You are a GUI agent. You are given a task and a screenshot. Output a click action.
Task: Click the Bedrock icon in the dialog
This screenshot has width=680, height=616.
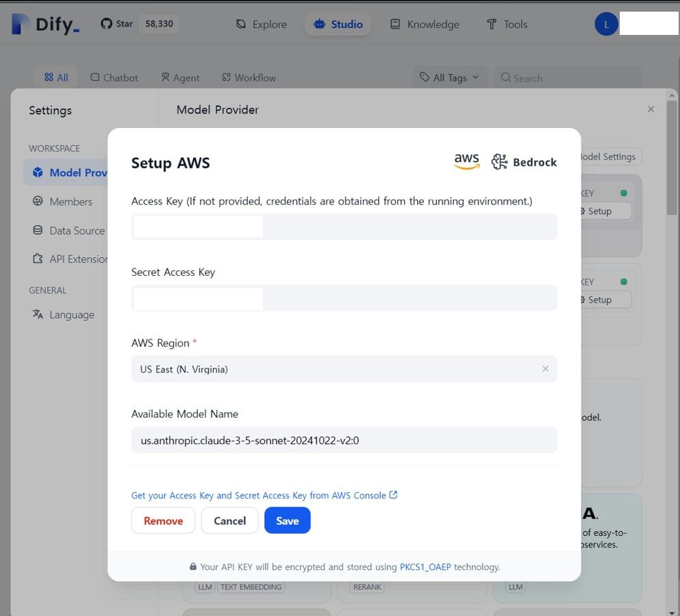[499, 162]
